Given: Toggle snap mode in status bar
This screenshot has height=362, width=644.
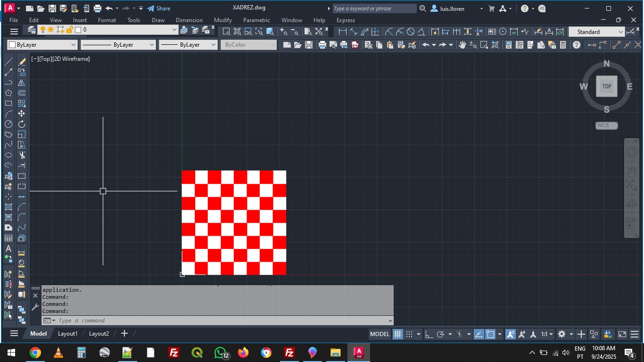Looking at the screenshot, I should click(x=409, y=334).
